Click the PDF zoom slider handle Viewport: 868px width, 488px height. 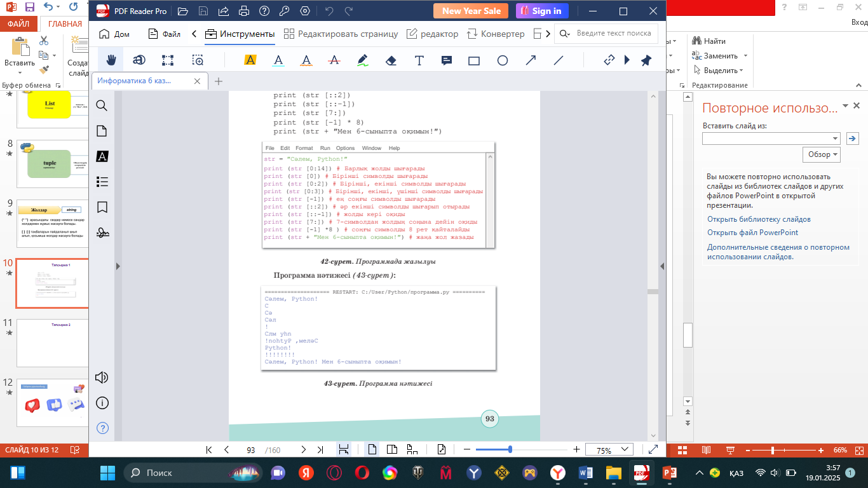click(x=510, y=449)
